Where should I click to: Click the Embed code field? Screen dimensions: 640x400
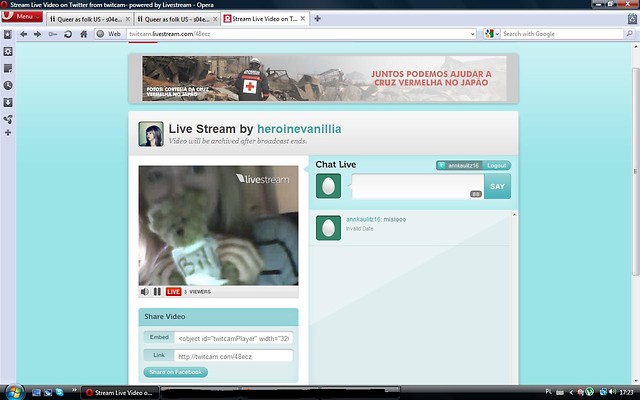(x=233, y=338)
